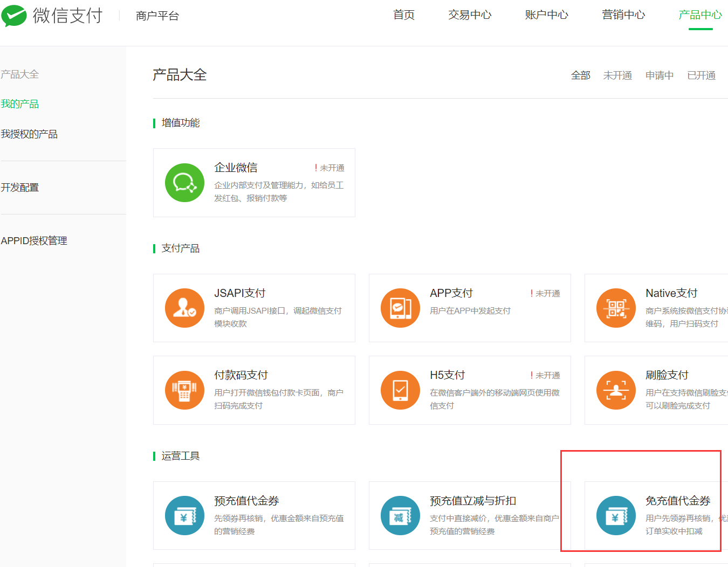Viewport: 728px width, 567px height.
Task: Click the 支付产品 section heading
Action: coord(181,248)
